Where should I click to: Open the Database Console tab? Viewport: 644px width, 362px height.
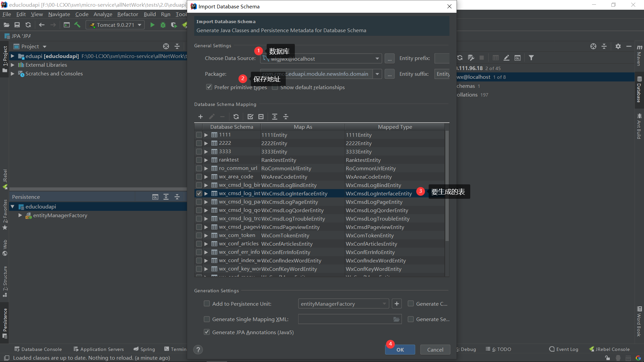[x=38, y=349]
